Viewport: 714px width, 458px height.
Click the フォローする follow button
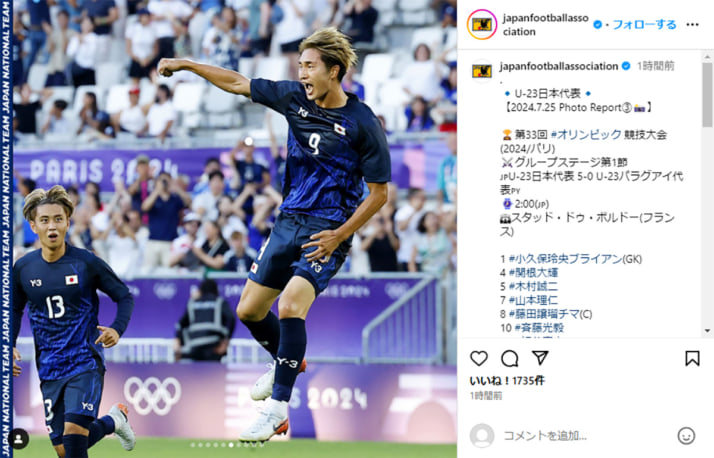pos(644,25)
